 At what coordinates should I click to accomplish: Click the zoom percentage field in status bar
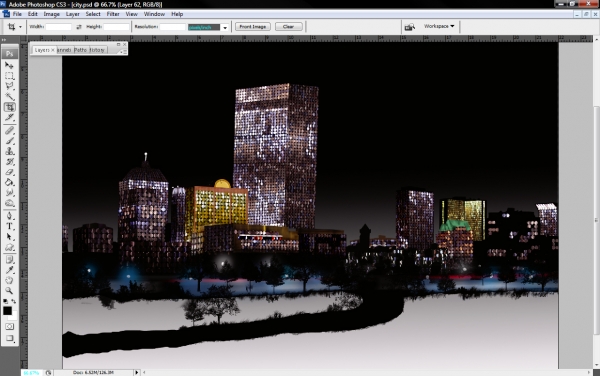tap(31, 373)
